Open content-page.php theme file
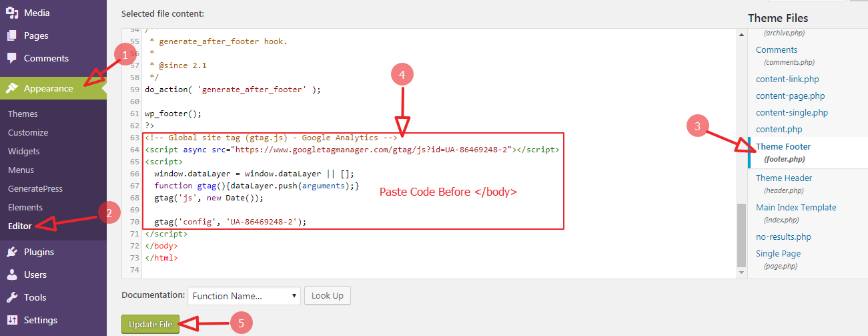The image size is (868, 336). coord(790,96)
